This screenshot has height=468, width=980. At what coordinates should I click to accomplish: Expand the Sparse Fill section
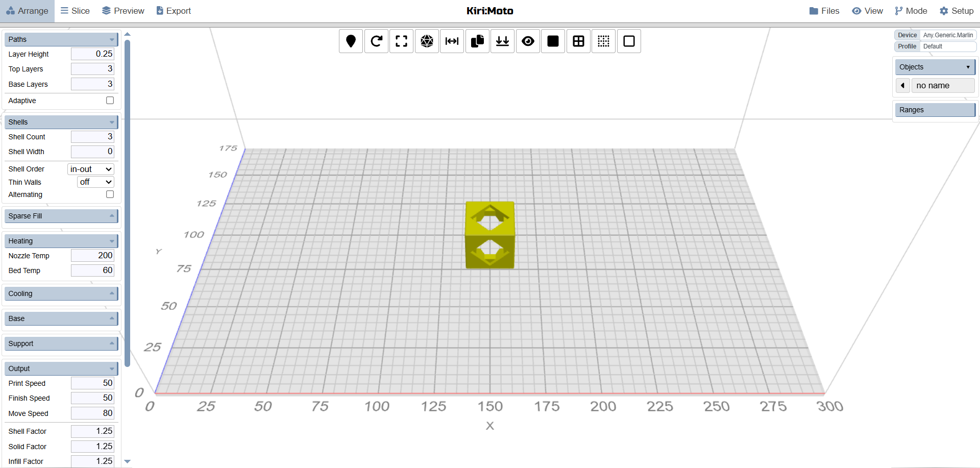click(61, 216)
